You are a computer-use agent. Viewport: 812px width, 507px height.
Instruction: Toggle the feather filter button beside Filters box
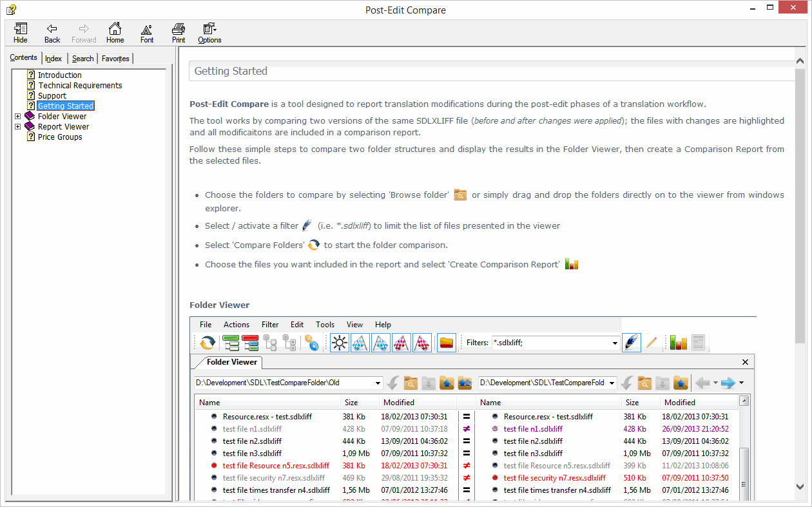tap(632, 343)
